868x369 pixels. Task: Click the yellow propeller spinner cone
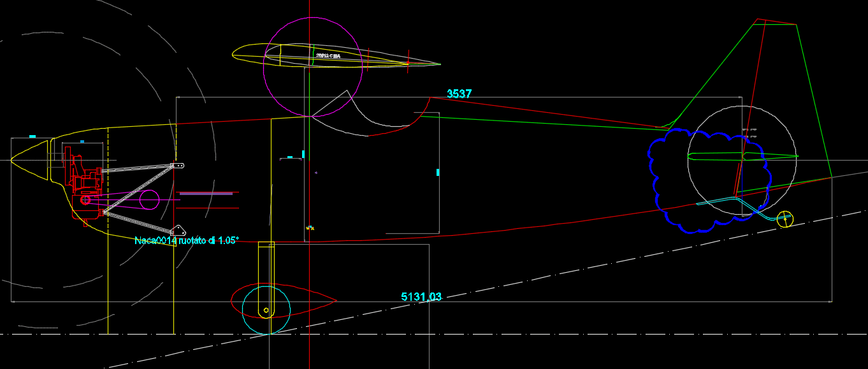(29, 160)
